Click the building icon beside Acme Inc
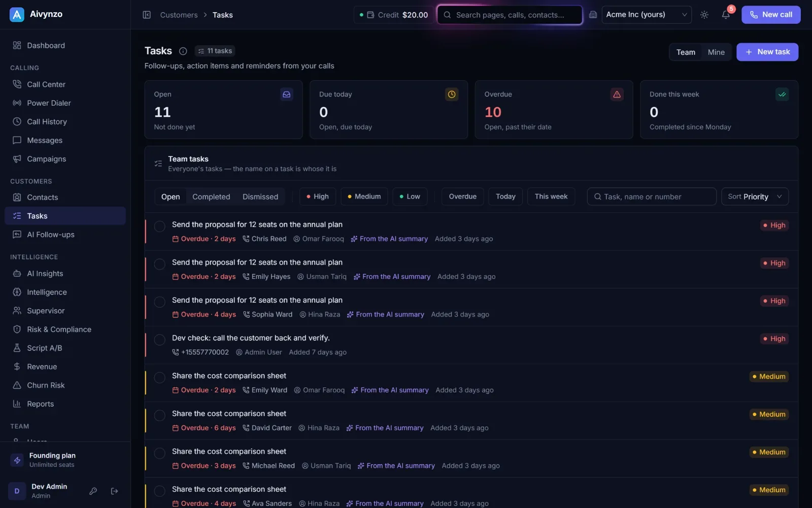 [593, 15]
